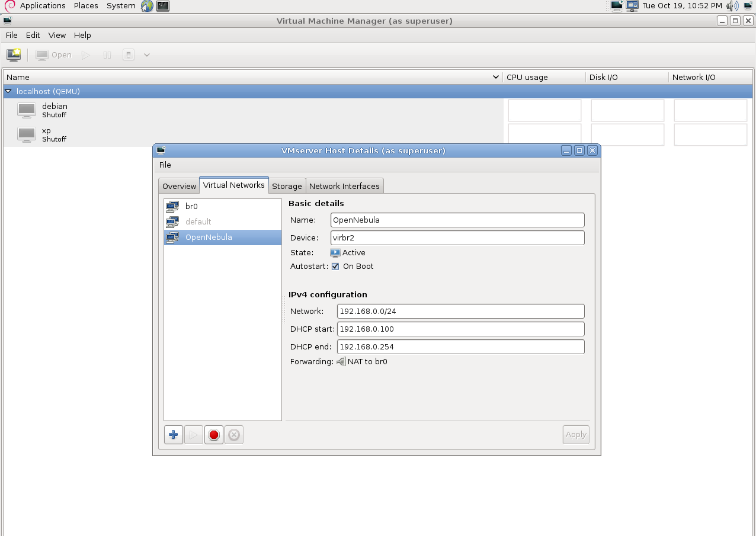Image resolution: width=756 pixels, height=536 pixels.
Task: Click the Run (play) toolbar icon
Action: pos(86,55)
